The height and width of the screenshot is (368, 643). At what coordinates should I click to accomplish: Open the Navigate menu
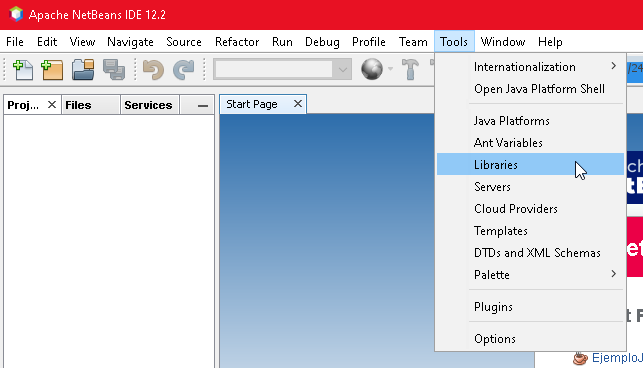click(x=130, y=42)
